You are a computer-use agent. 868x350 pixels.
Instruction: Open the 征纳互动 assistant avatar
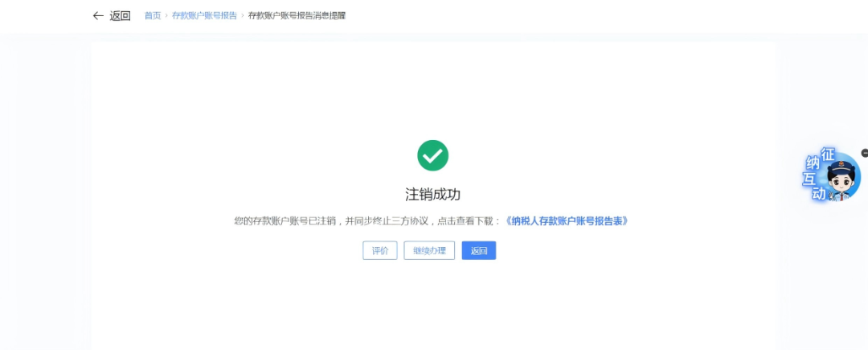coord(831,174)
